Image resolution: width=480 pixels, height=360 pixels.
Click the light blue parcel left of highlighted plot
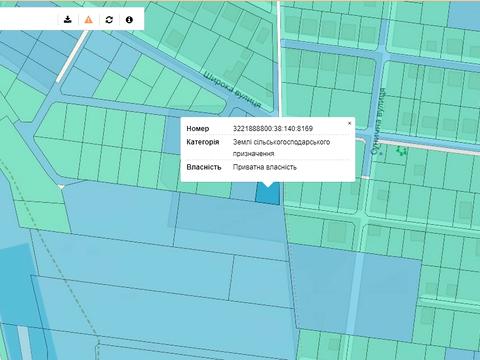click(x=243, y=191)
